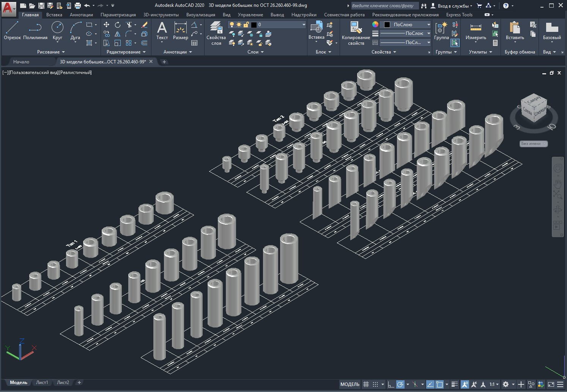
Task: Click the Plot printer icon in title bar
Action: click(x=78, y=6)
